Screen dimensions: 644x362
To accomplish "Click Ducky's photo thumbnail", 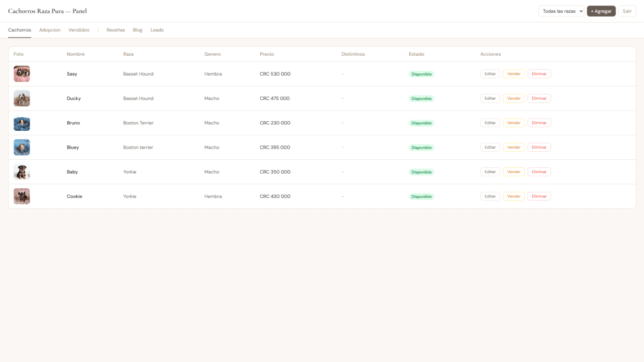I will click(22, 98).
